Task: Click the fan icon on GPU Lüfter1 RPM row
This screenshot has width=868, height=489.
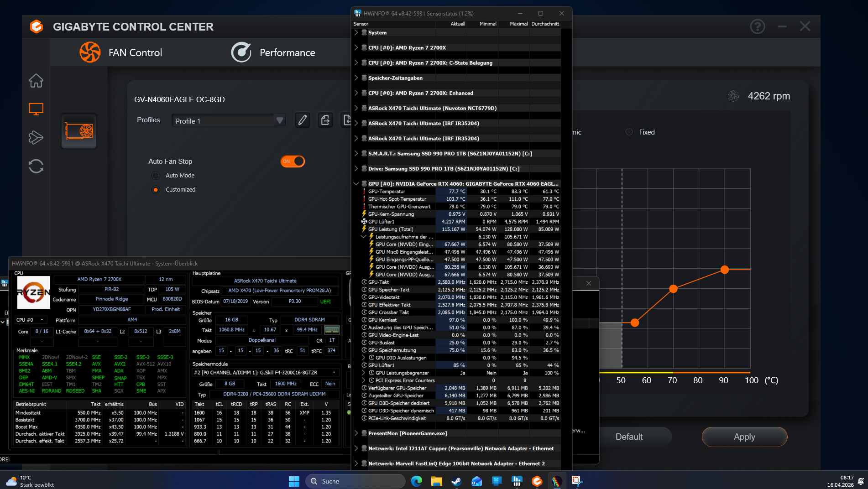Action: 364,222
